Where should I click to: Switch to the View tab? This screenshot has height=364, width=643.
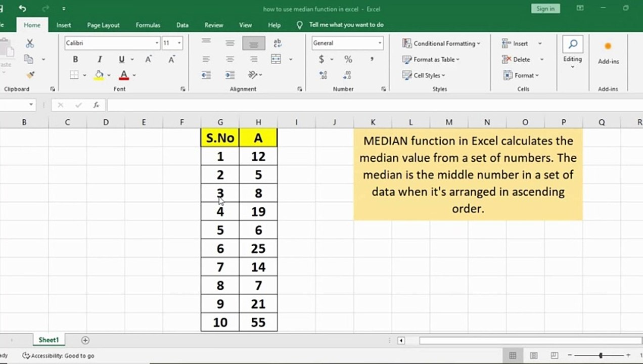coord(245,25)
